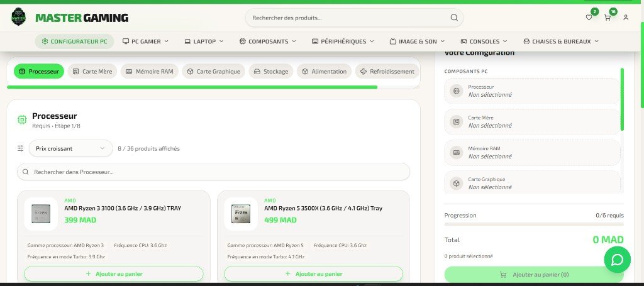Image resolution: width=644 pixels, height=286 pixels.
Task: Click the Ryzen 5 3500X product thumbnail
Action: pyautogui.click(x=241, y=214)
